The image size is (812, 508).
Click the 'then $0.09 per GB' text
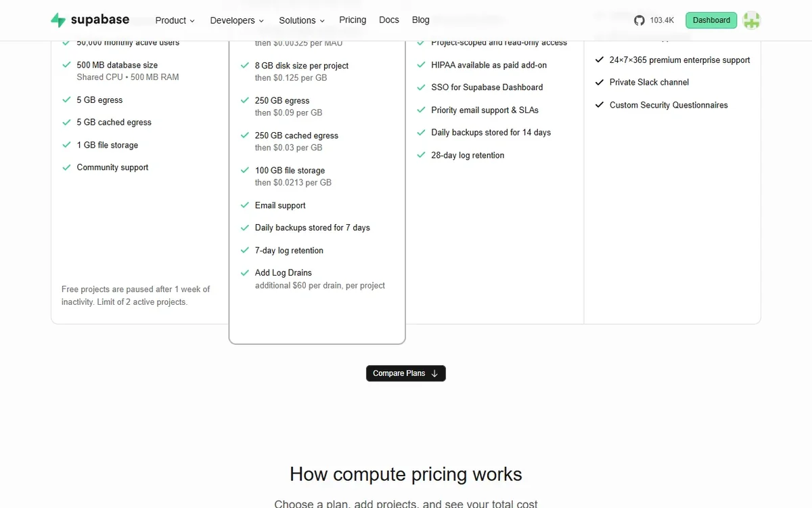288,112
